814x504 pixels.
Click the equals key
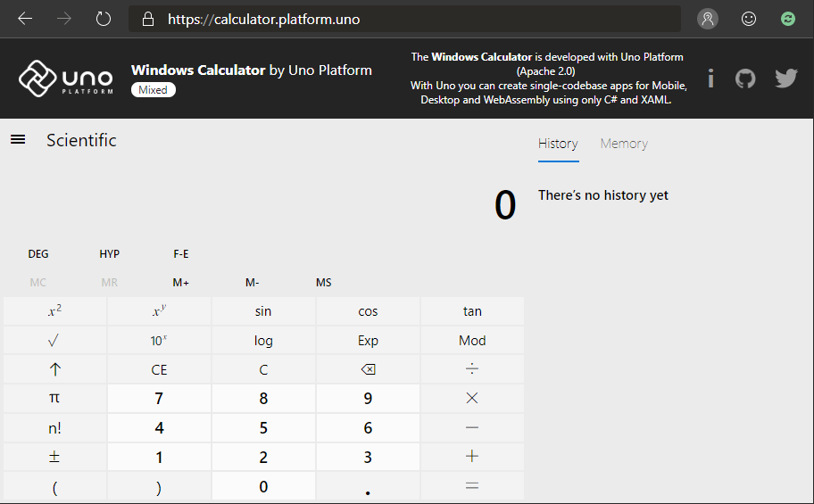tap(472, 486)
